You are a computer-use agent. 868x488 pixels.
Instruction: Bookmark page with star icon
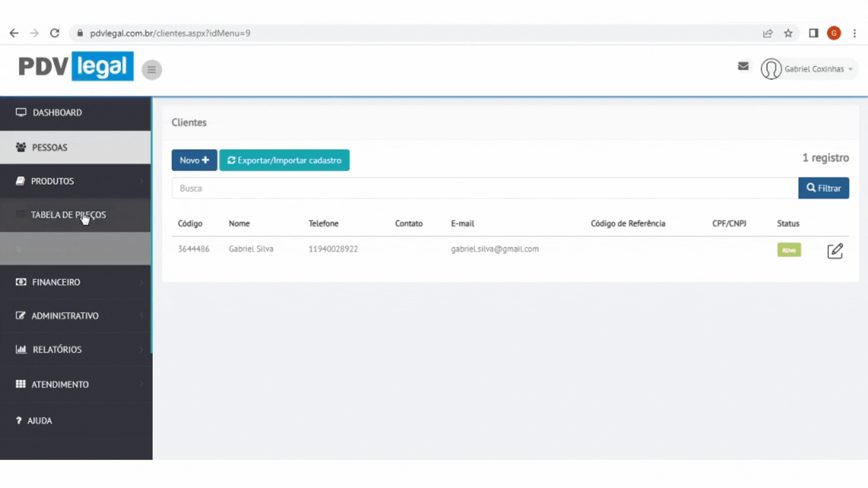[x=788, y=33]
